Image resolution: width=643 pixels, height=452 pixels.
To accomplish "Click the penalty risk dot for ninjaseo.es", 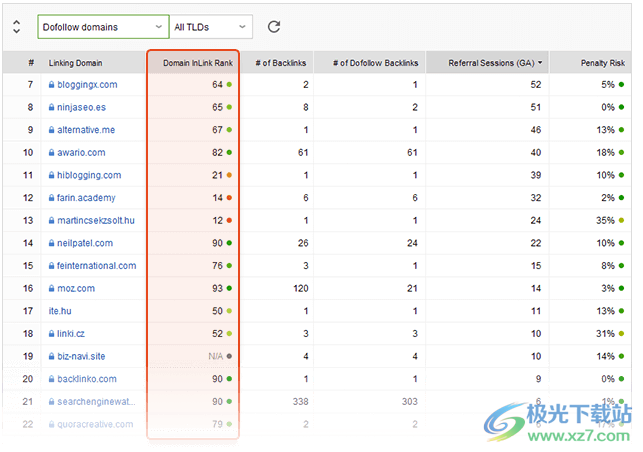I will [621, 107].
